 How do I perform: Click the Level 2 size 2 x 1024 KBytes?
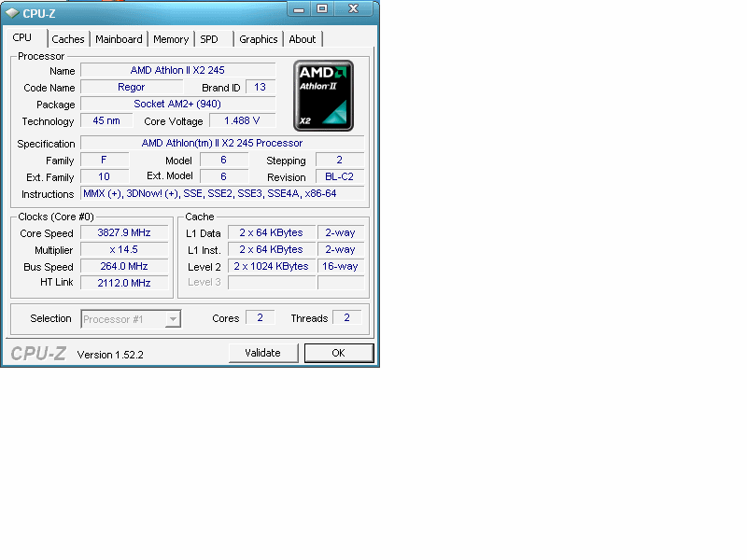coord(272,266)
